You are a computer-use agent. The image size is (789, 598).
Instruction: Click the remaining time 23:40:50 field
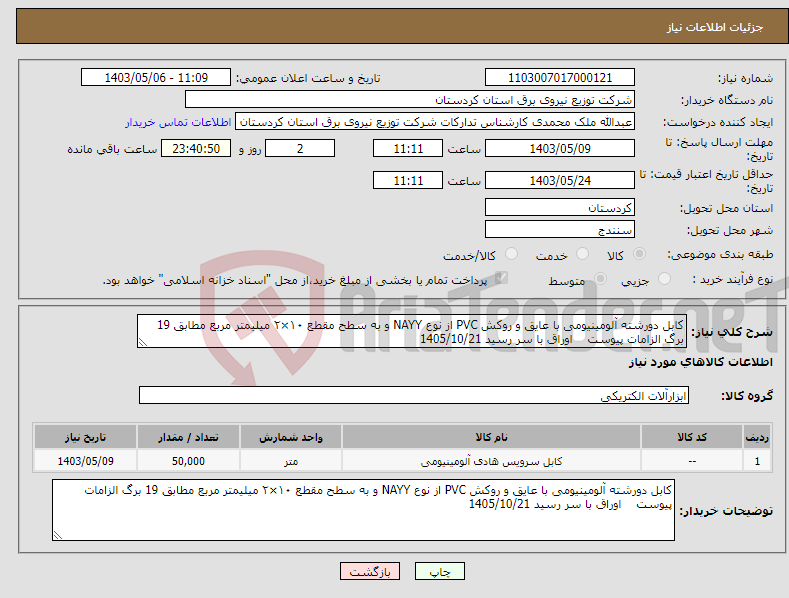pyautogui.click(x=196, y=148)
